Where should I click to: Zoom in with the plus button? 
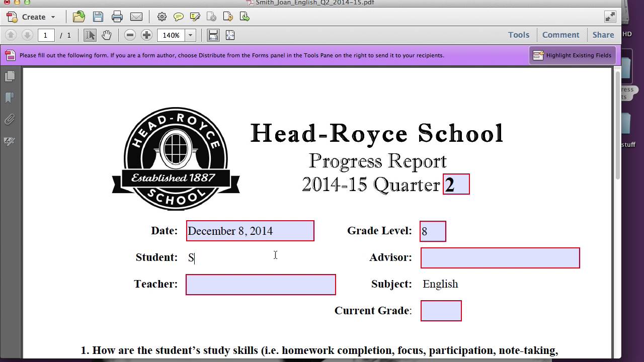point(146,35)
